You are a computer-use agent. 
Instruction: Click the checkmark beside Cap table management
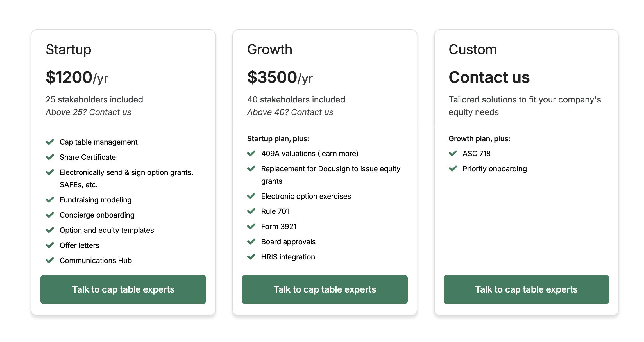50,142
